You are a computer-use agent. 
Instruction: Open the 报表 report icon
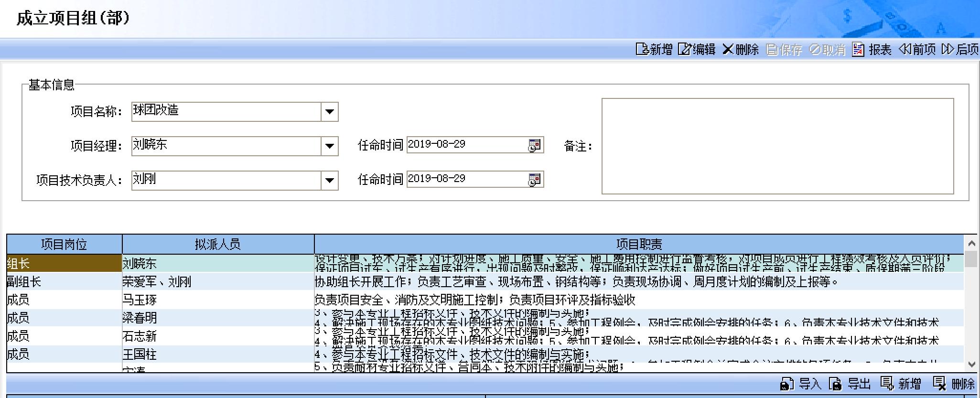coord(858,49)
